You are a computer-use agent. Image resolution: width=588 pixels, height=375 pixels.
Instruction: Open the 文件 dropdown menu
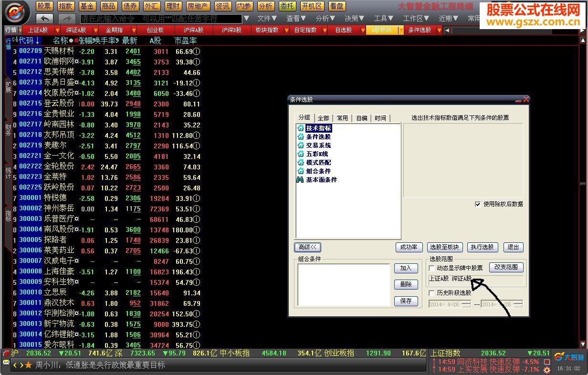coord(267,19)
